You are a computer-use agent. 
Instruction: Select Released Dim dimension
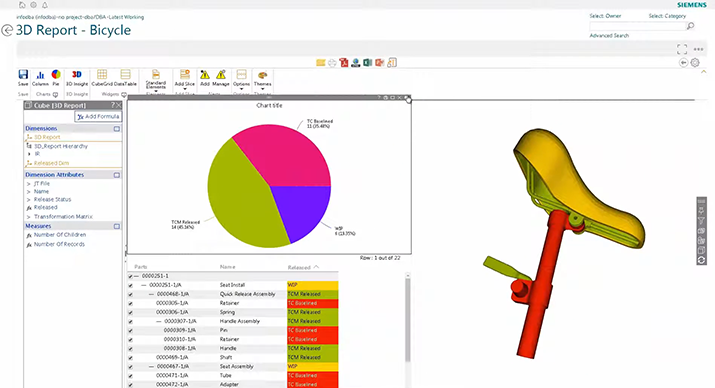(x=52, y=163)
